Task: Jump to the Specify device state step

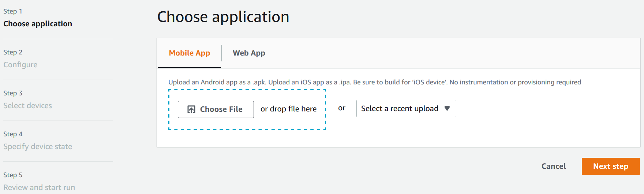Action: [38, 147]
